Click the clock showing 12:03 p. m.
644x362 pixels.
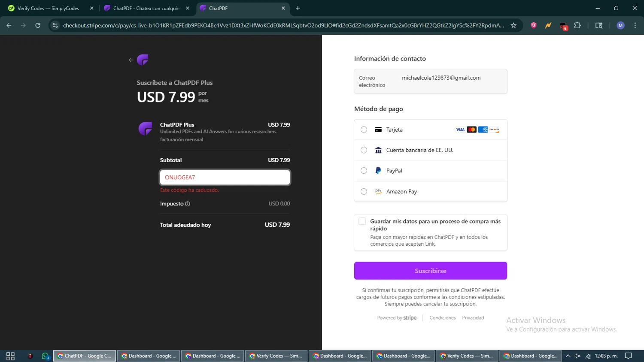tap(606, 356)
